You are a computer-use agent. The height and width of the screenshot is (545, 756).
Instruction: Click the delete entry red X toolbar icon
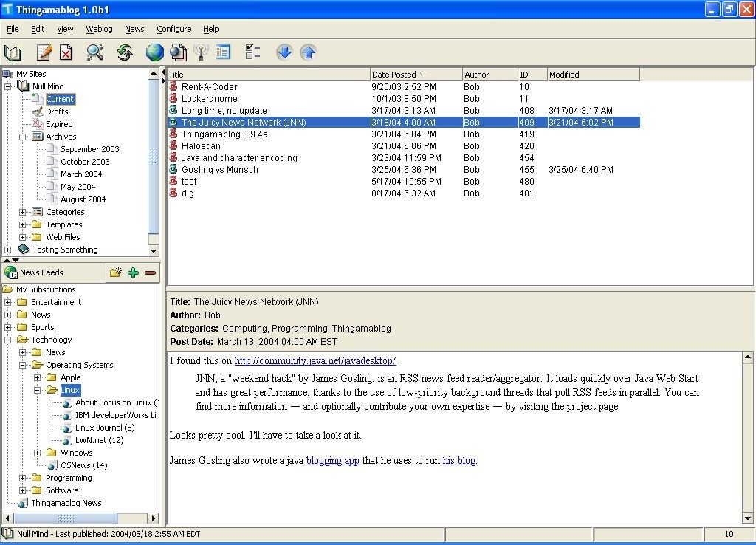click(66, 52)
